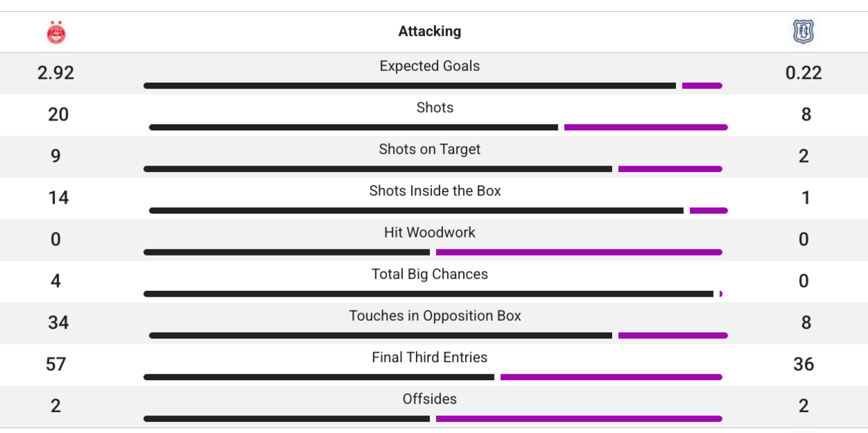
Task: Select the Hit Woodwork label
Action: [430, 233]
